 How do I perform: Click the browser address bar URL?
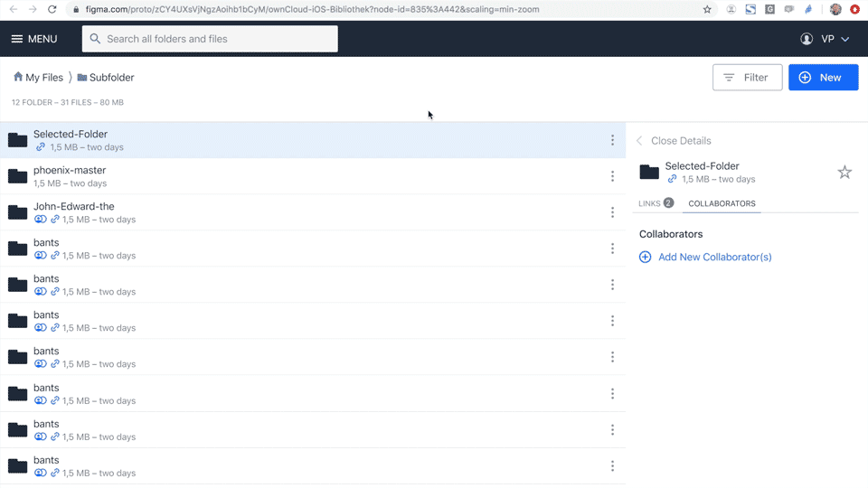point(312,9)
